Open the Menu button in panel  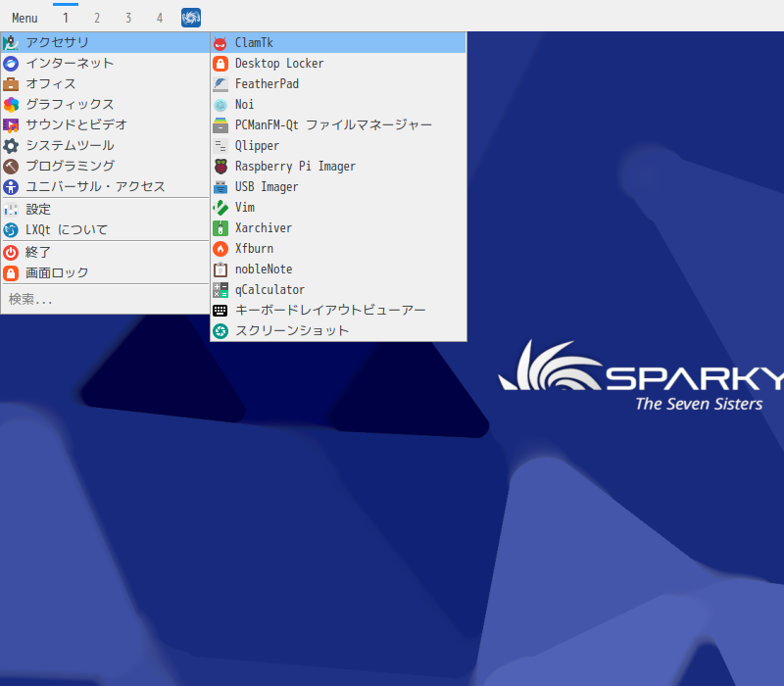click(24, 18)
